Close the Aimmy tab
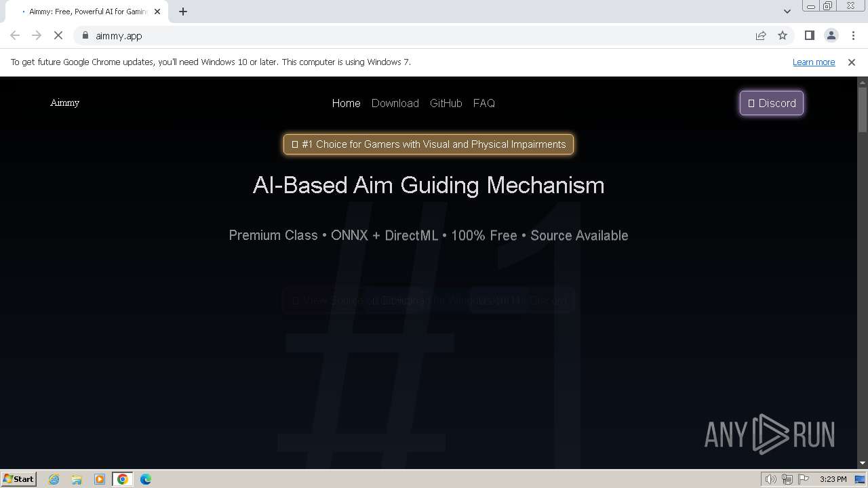Screen dimensions: 868x488 [x=157, y=12]
